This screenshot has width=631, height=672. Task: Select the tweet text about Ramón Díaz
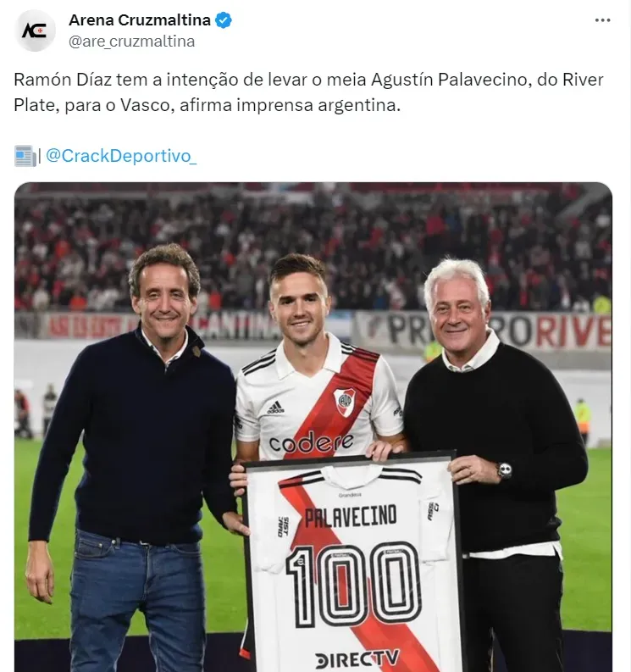click(x=308, y=92)
